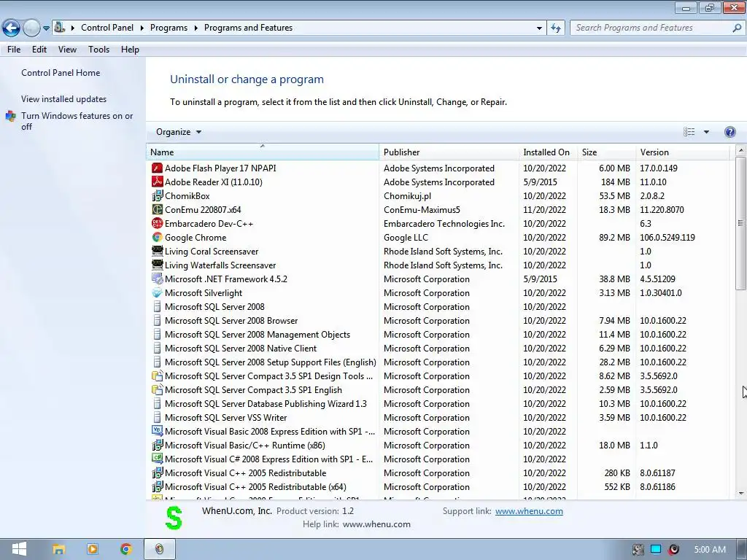Image resolution: width=747 pixels, height=560 pixels.
Task: Click the list scrollbar down arrow
Action: (740, 494)
